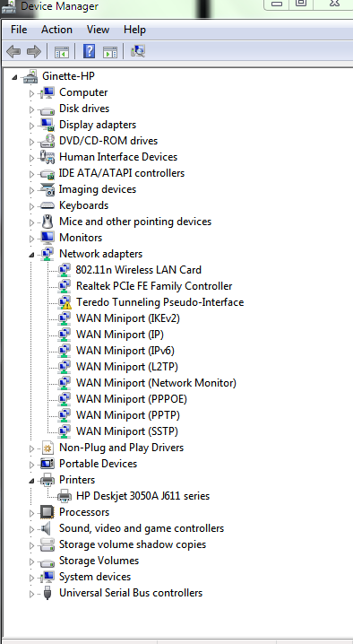Click the HP Deskjet printer icon

point(65,496)
